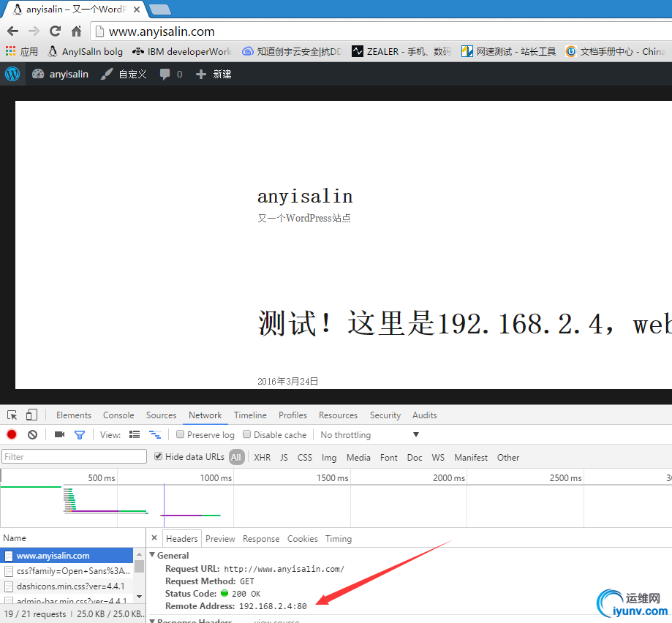This screenshot has width=672, height=623.
Task: Open the apps grid bookmark icon
Action: (x=10, y=51)
